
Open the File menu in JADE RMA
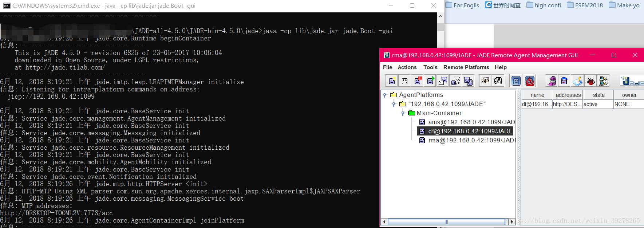point(388,67)
